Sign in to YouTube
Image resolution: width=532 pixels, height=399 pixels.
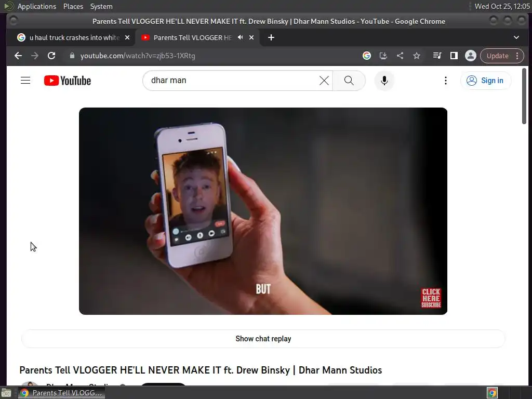tap(486, 81)
